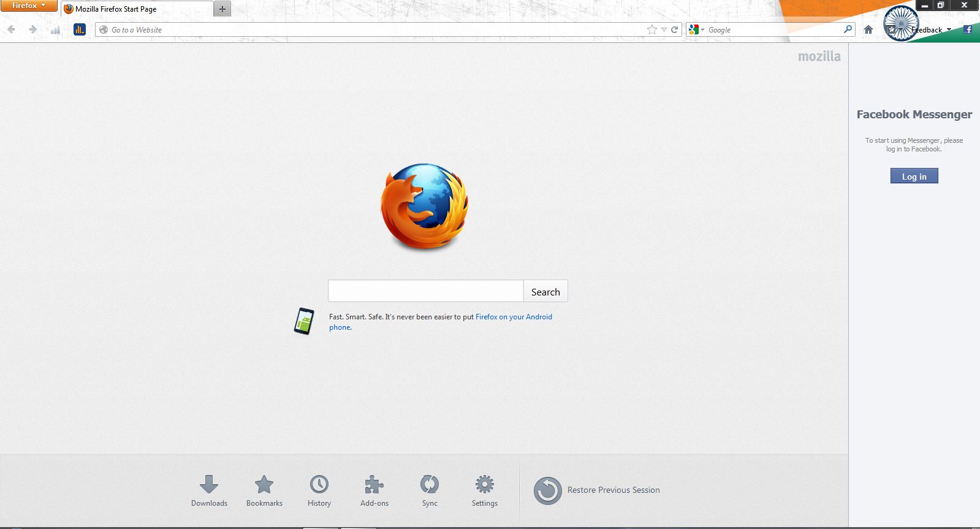
Task: Open History clock icon
Action: click(319, 490)
